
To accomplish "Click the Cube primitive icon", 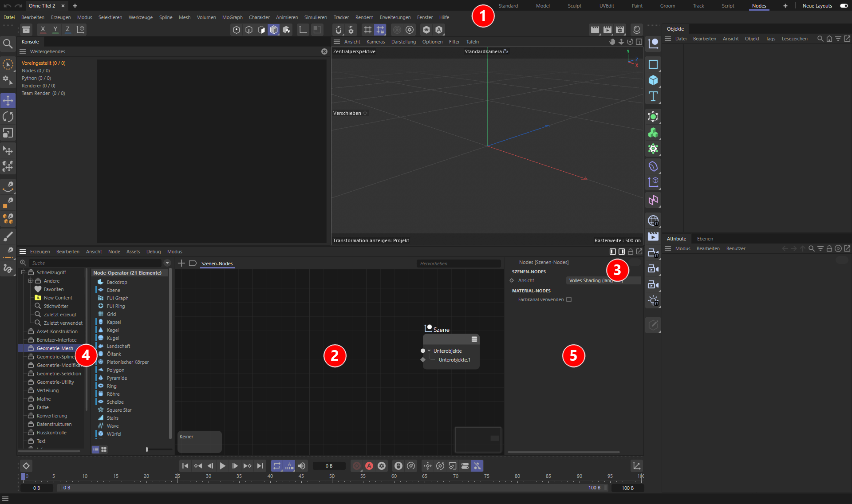I will click(x=653, y=80).
